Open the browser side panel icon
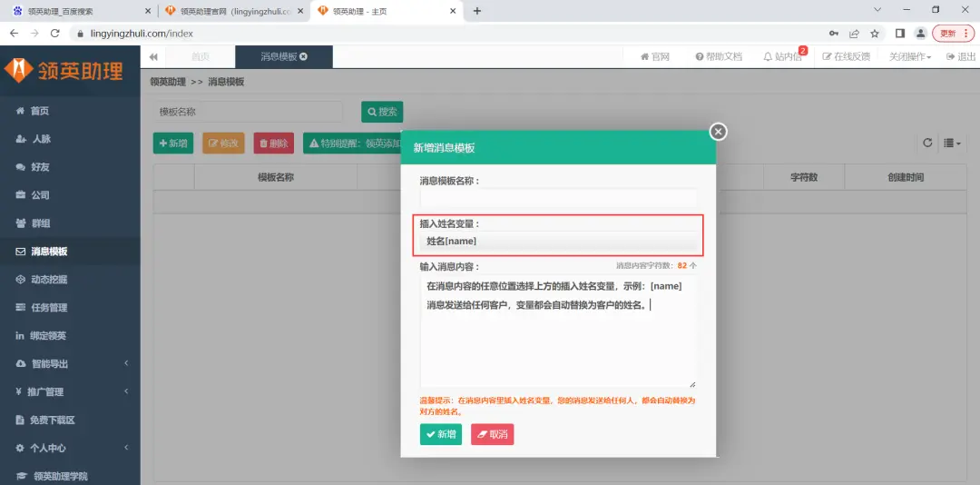 [x=900, y=34]
